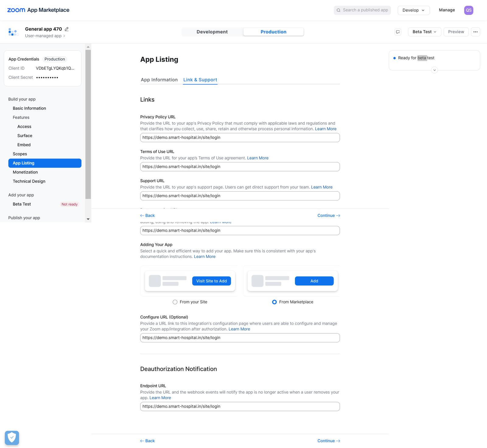Click the blue shield security badge
487x448 pixels.
[12, 438]
